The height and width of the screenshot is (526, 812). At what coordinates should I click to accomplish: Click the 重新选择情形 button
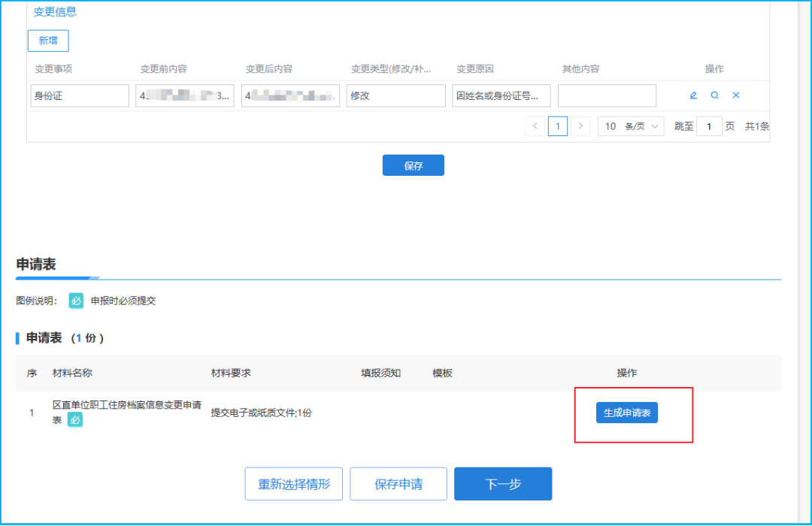pyautogui.click(x=294, y=484)
